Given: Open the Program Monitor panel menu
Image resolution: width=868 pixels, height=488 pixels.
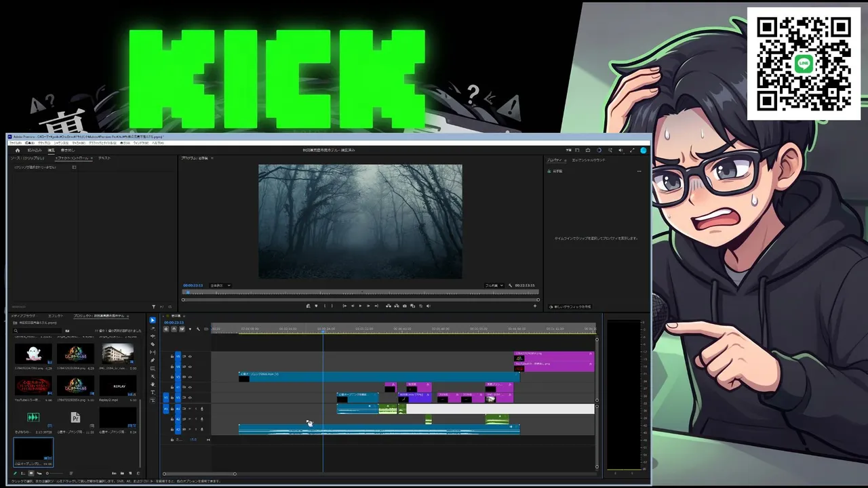Looking at the screenshot, I should point(212,158).
